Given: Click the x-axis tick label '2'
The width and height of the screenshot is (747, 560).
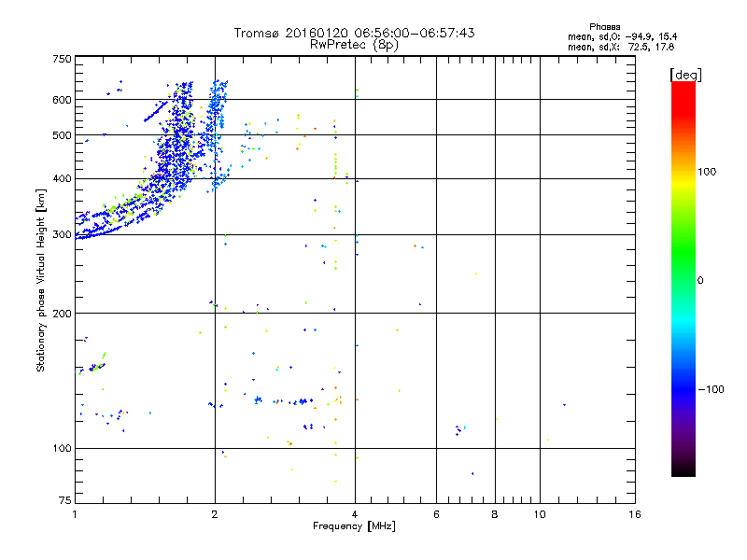Looking at the screenshot, I should [215, 514].
